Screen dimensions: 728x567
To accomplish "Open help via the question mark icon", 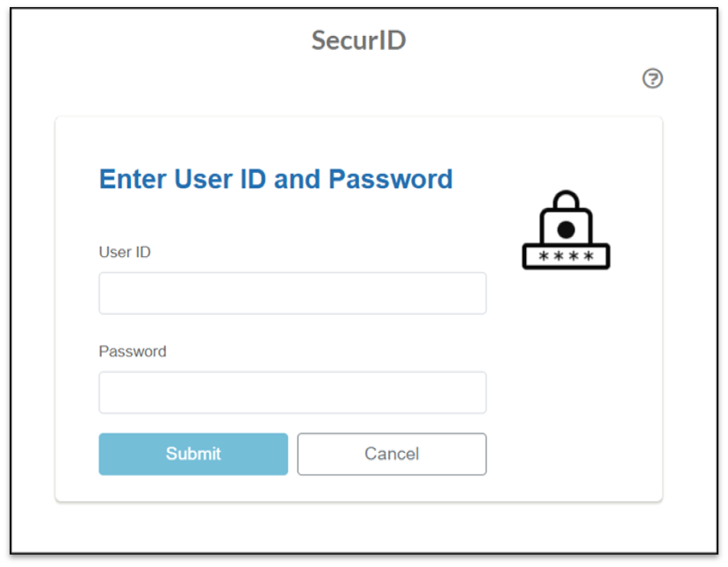I will click(x=652, y=79).
